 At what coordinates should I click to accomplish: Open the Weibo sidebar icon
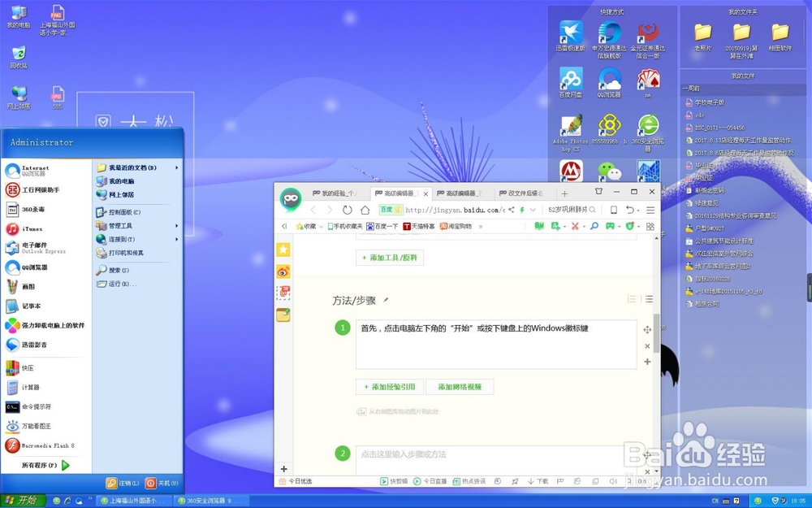pyautogui.click(x=283, y=271)
